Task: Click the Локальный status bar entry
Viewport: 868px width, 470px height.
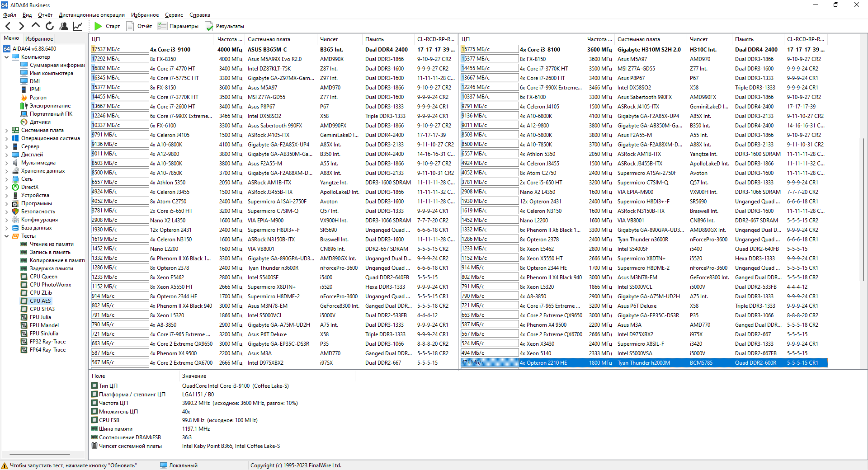Action: click(179, 465)
